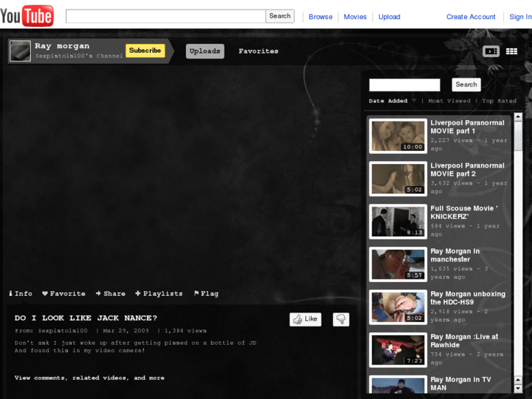Sort videos by Top Rated

(499, 101)
